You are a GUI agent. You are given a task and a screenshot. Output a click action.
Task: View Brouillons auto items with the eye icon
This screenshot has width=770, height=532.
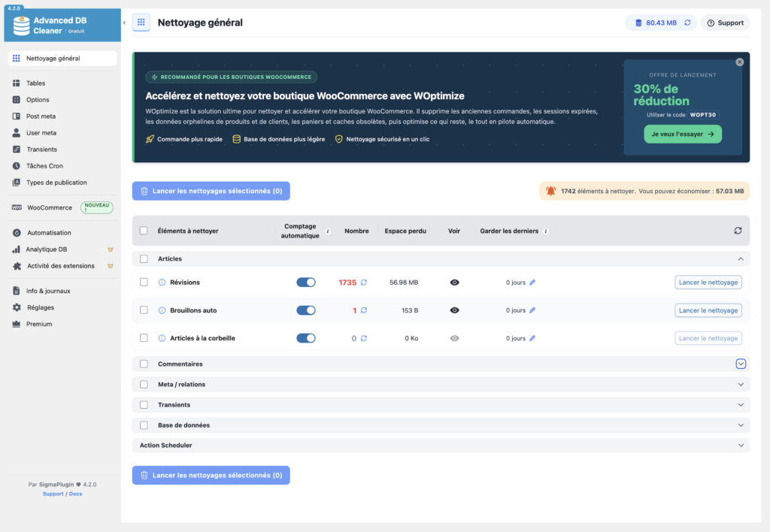tap(454, 310)
